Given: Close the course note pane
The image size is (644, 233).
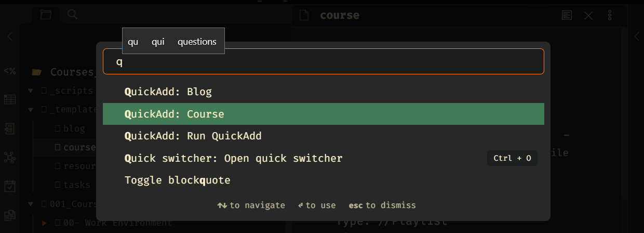Looking at the screenshot, I should coord(588,16).
